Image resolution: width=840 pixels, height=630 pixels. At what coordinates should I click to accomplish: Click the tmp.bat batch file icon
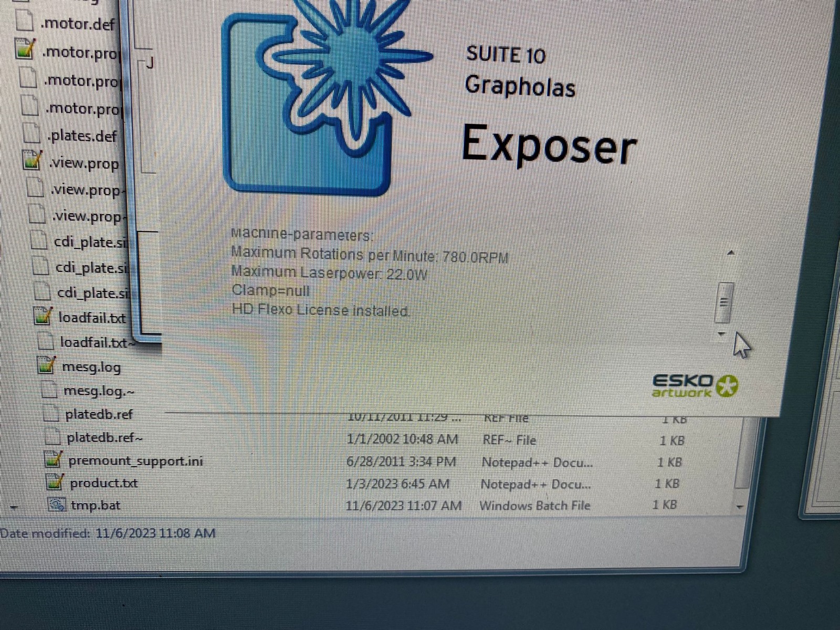click(x=57, y=505)
